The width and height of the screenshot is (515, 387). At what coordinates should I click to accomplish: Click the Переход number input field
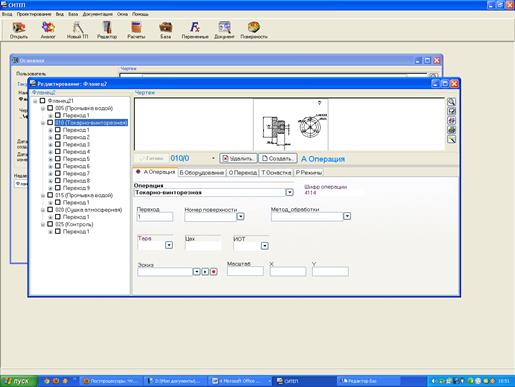(x=155, y=217)
